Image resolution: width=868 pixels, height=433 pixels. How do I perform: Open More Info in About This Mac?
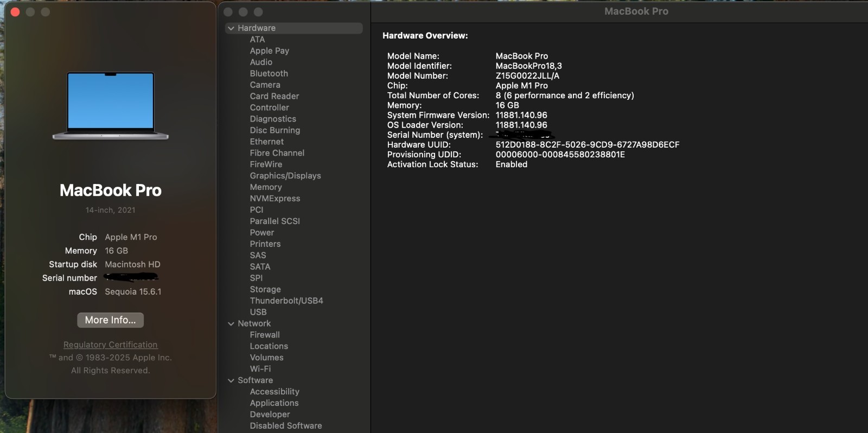(110, 320)
